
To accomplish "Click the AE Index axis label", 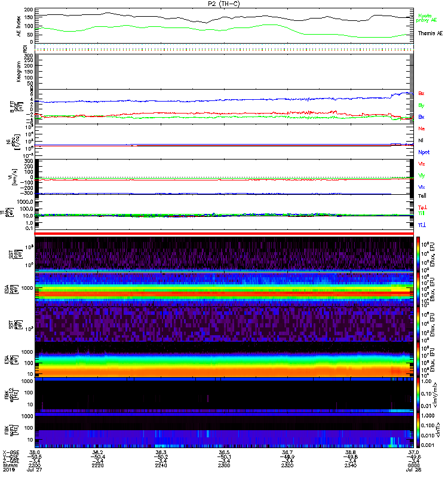I will (x=19, y=26).
